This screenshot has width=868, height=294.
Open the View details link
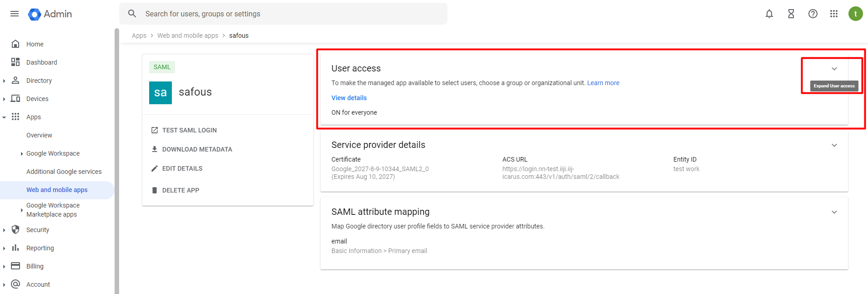pos(349,98)
